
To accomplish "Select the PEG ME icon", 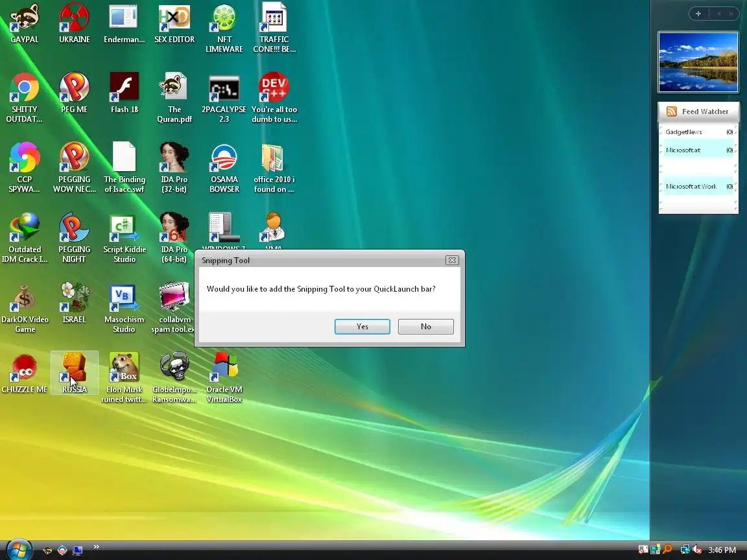I will coord(75,93).
